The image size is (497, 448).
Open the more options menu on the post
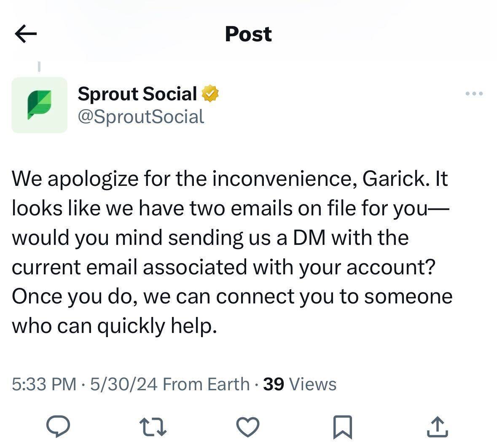(x=474, y=94)
